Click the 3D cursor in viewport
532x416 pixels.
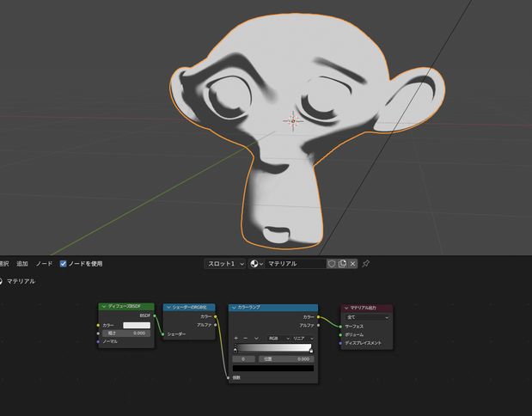[x=293, y=121]
